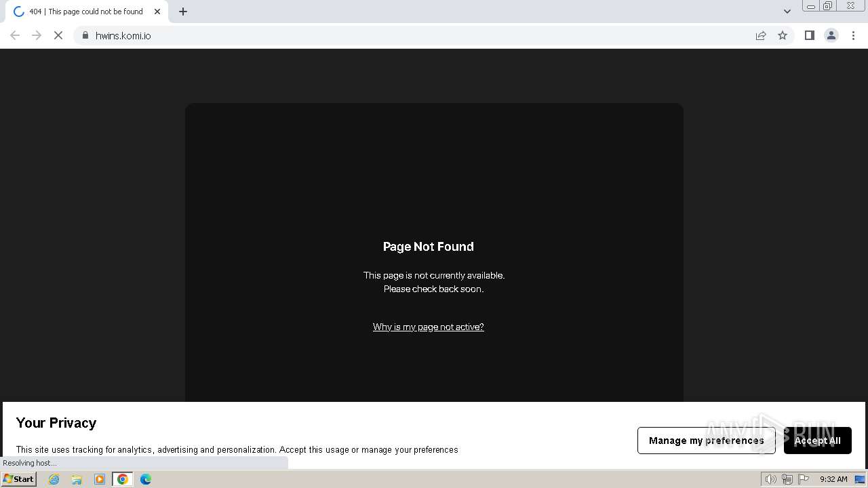868x488 pixels.
Task: Click the browser forward arrow
Action: [37, 35]
